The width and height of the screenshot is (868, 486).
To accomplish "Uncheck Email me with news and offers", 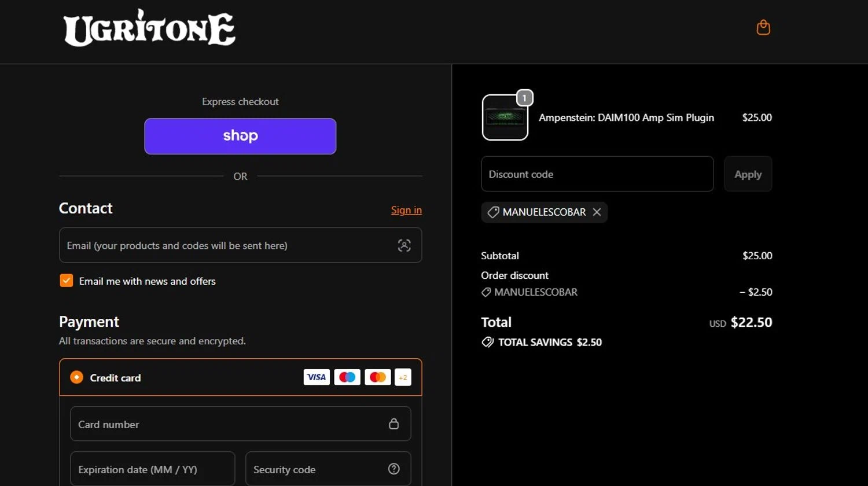I will pyautogui.click(x=67, y=281).
